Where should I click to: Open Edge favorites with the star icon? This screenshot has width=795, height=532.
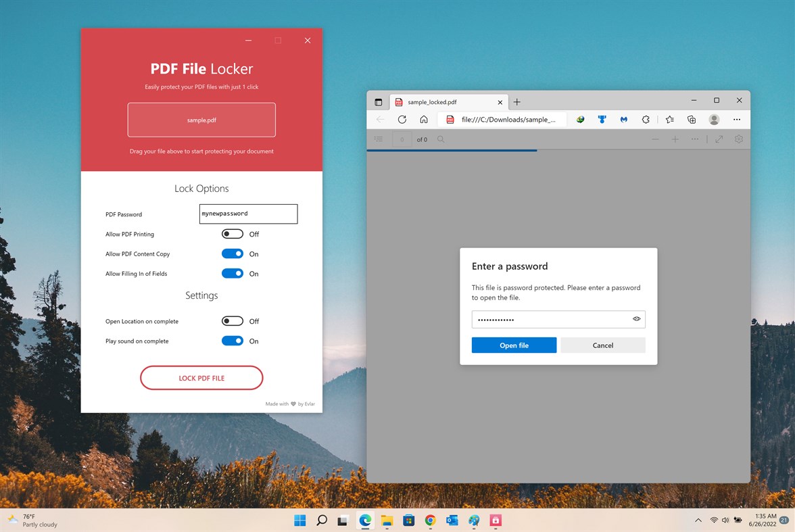[x=669, y=119]
